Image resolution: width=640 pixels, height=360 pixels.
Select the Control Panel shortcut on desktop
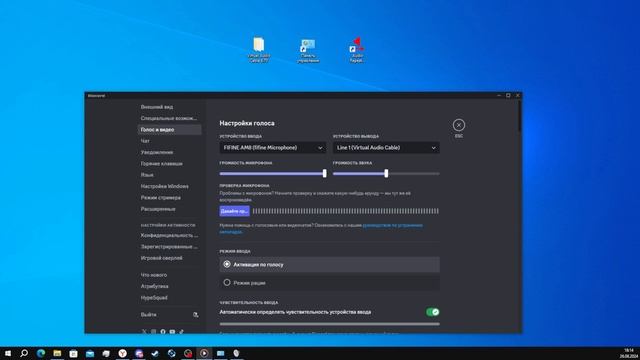[x=308, y=51]
